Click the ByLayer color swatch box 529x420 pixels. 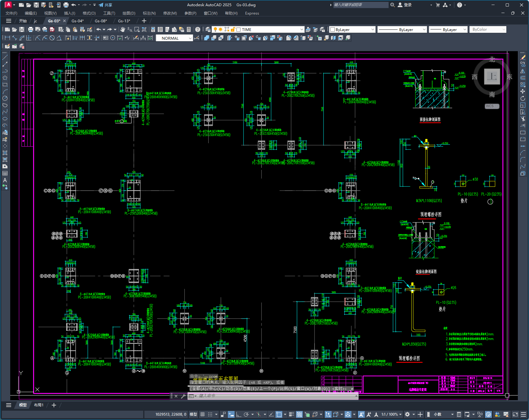coord(333,29)
